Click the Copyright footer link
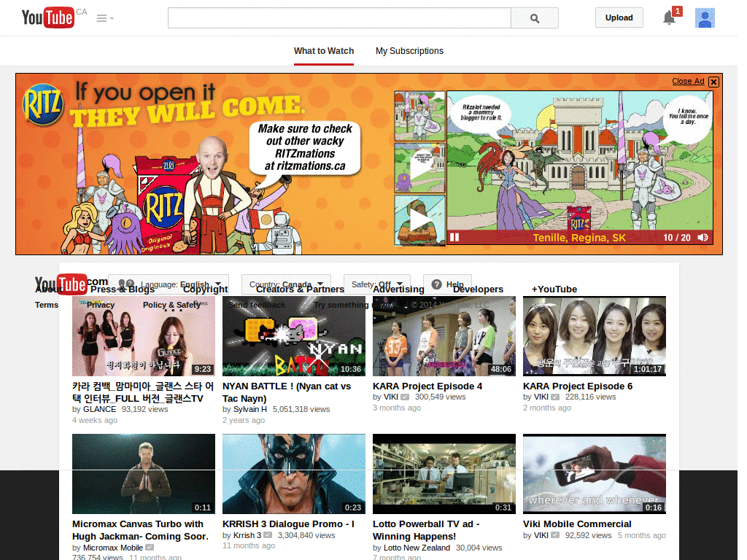 click(x=205, y=289)
